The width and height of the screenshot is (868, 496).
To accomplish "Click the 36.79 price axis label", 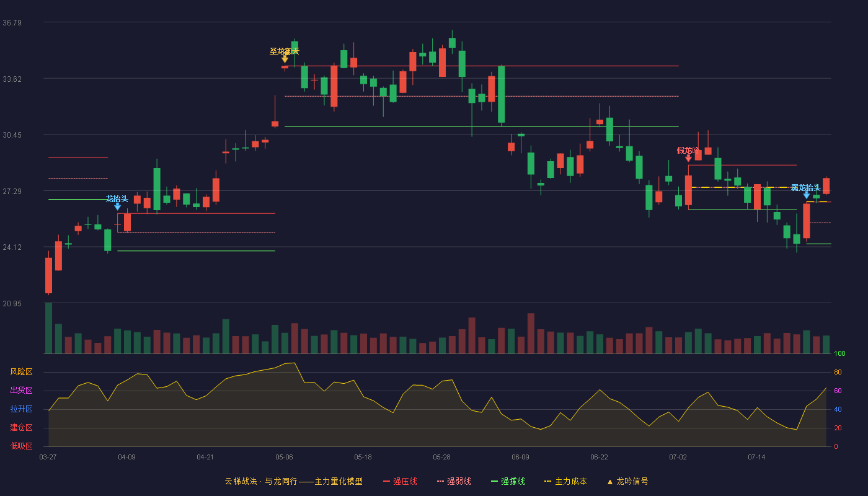I will [12, 23].
